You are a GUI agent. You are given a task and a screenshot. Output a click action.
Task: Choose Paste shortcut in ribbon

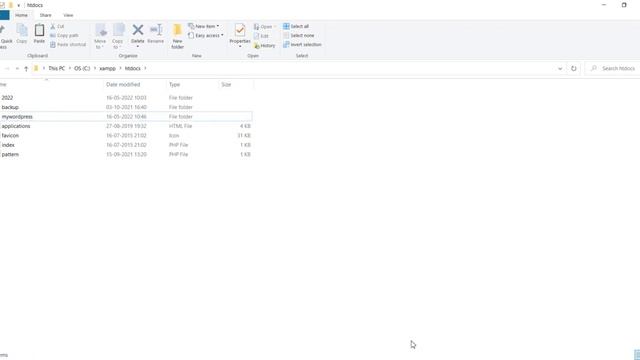tap(68, 44)
